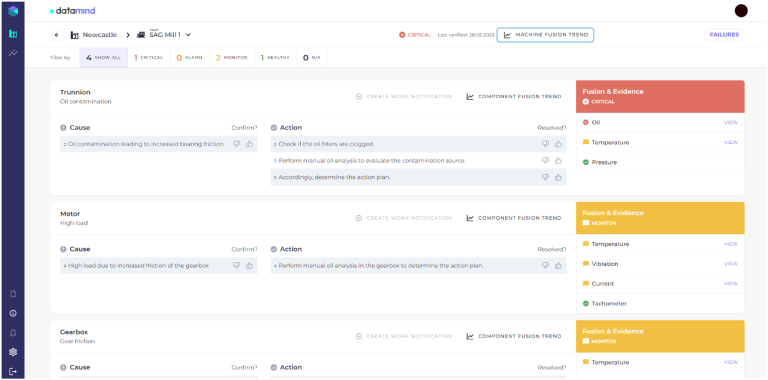Open the trends line icon in sidebar
The width and height of the screenshot is (768, 380).
pos(13,53)
